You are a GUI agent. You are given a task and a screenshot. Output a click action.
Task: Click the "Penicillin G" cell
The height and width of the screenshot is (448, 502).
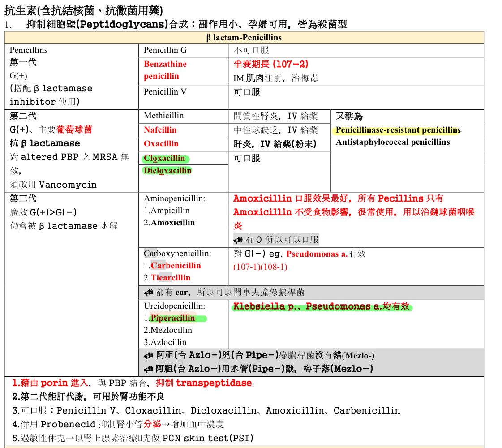pyautogui.click(x=165, y=50)
